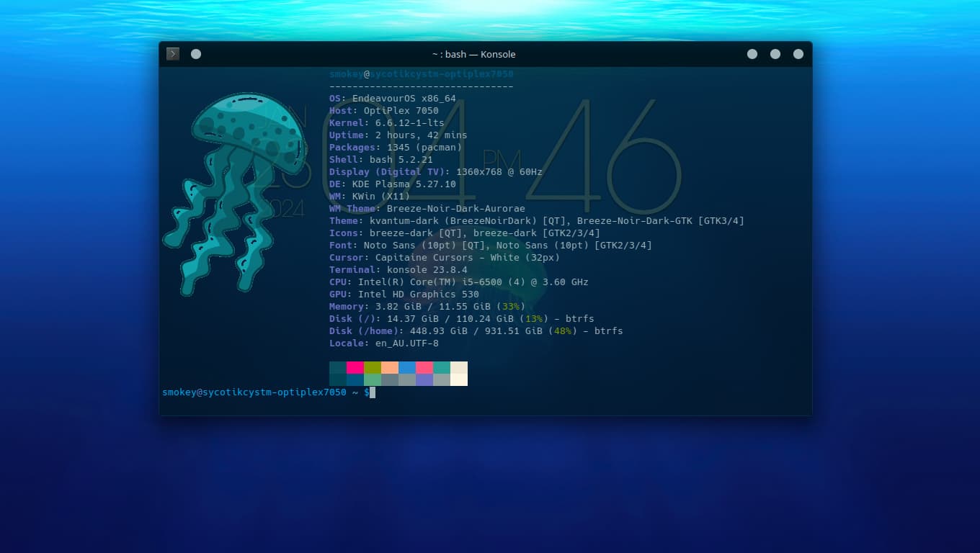Image resolution: width=980 pixels, height=553 pixels.
Task: Minimize the Konsole terminal window
Action: click(752, 54)
